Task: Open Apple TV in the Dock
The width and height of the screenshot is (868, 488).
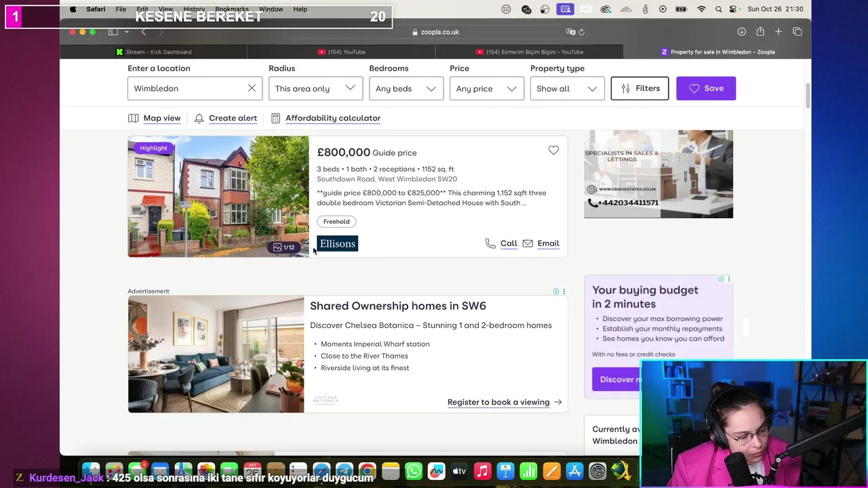Action: point(459,470)
